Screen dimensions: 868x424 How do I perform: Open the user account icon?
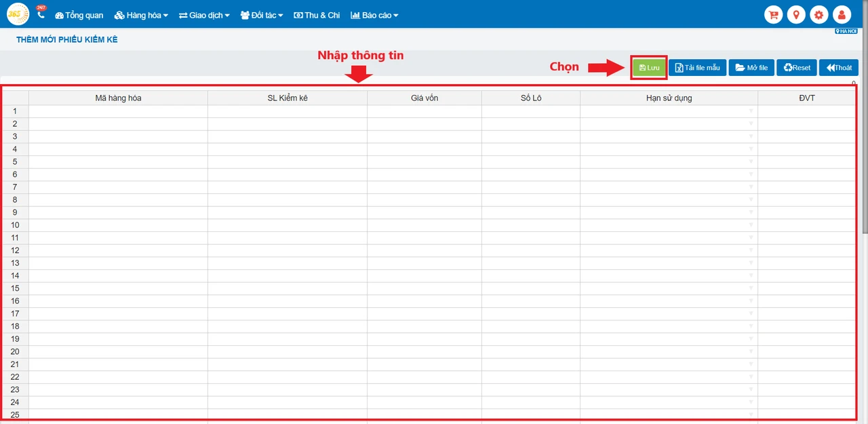pos(842,15)
